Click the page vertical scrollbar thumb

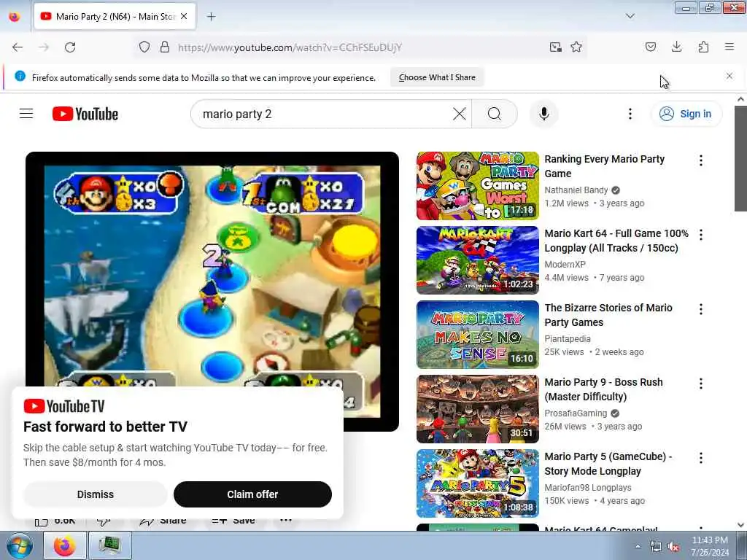(740, 158)
